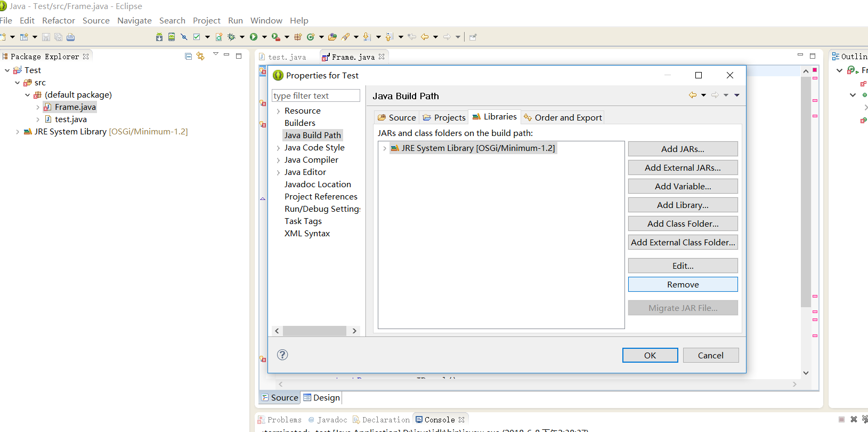Open the dialog header view menu dropdown

pyautogui.click(x=737, y=95)
